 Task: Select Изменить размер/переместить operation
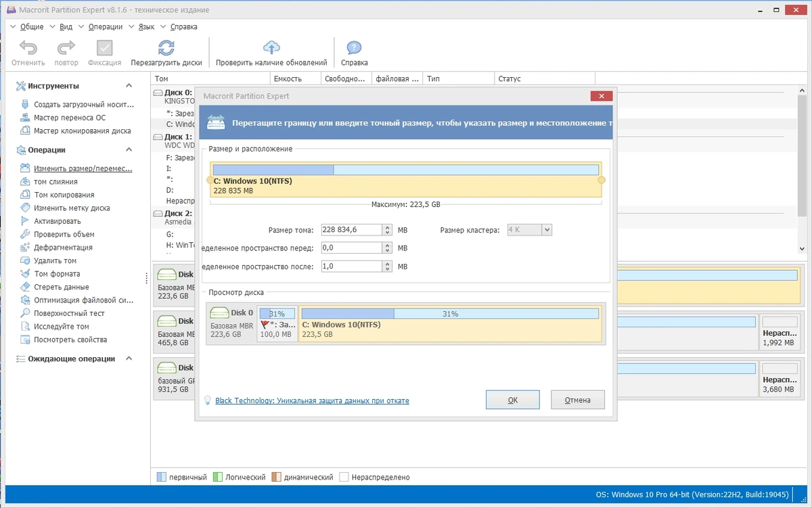click(83, 168)
